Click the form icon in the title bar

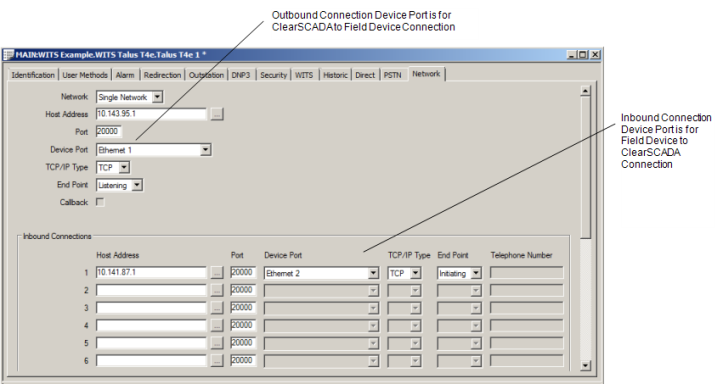[x=9, y=55]
